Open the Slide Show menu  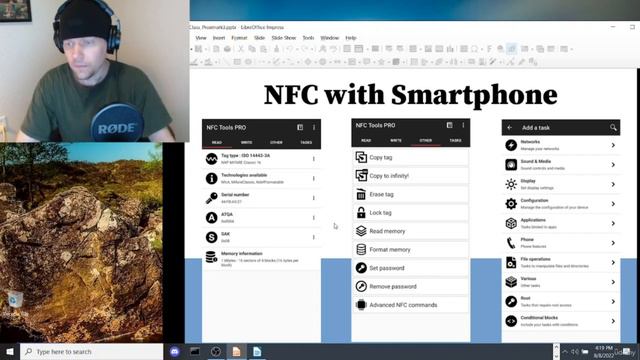(284, 38)
